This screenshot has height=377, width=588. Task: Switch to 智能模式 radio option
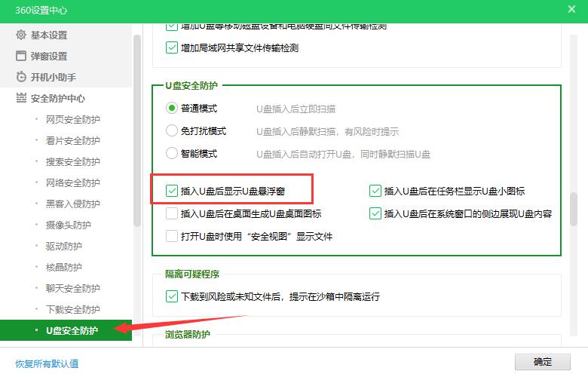click(172, 154)
